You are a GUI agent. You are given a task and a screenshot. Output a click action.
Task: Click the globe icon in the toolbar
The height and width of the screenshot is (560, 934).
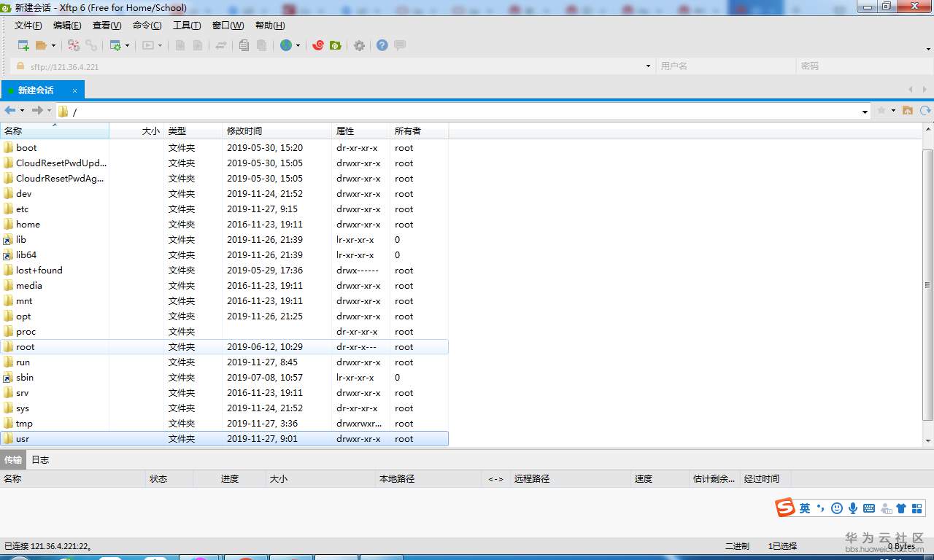point(286,45)
